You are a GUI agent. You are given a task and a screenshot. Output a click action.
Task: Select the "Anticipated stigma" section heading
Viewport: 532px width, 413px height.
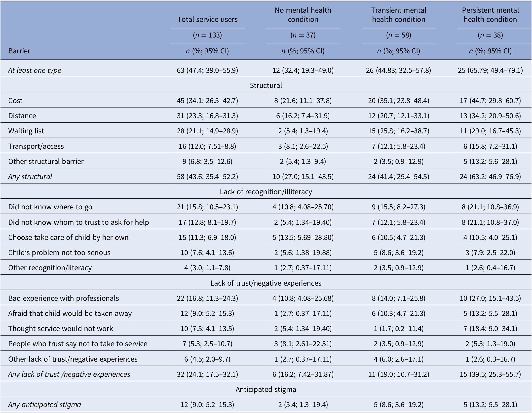click(266, 389)
